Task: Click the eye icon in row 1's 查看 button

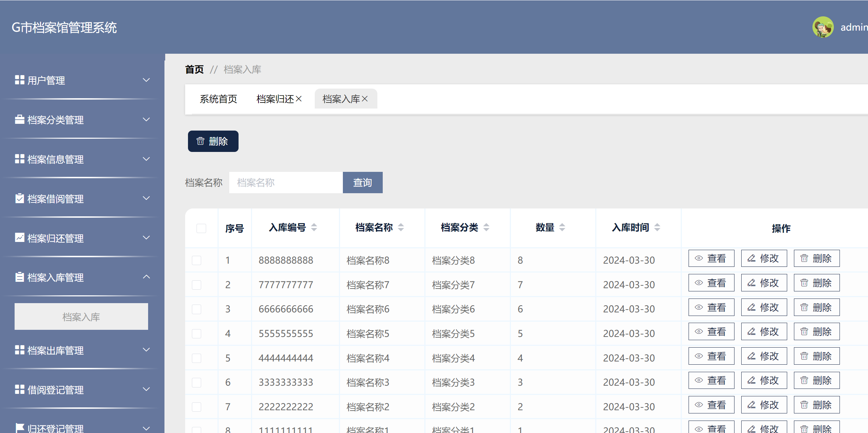Action: tap(699, 258)
